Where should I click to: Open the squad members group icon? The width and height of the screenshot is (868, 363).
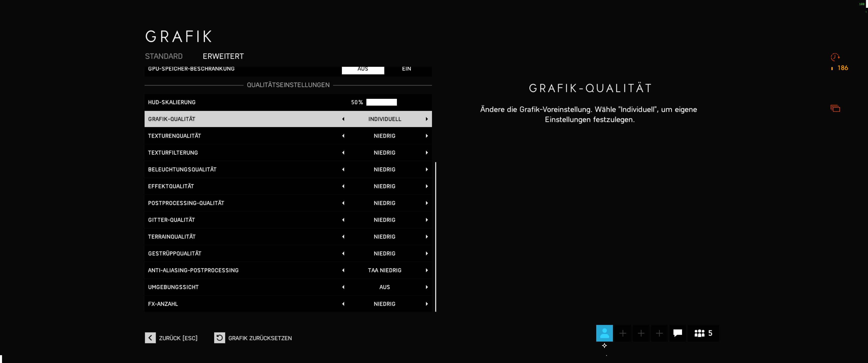click(x=699, y=333)
